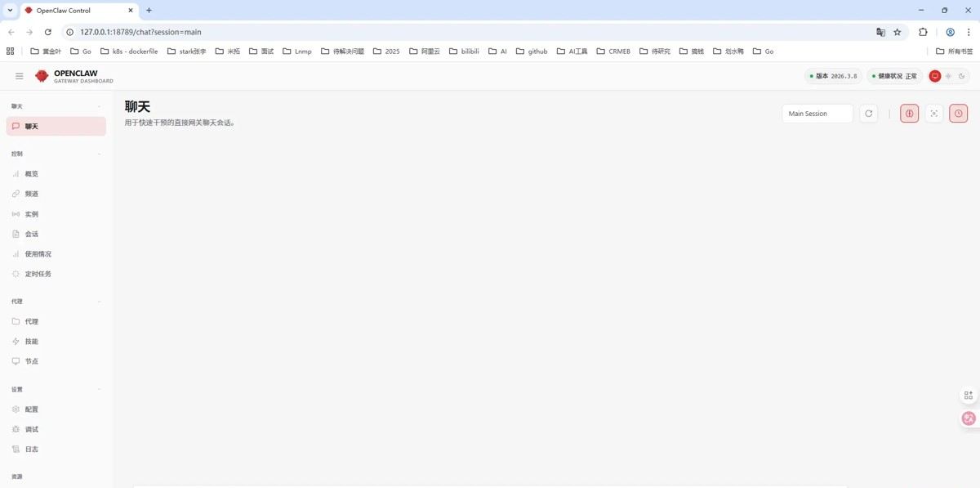Image resolution: width=980 pixels, height=488 pixels.
Task: Open 所有书签 all bookmarks folder
Action: point(955,51)
